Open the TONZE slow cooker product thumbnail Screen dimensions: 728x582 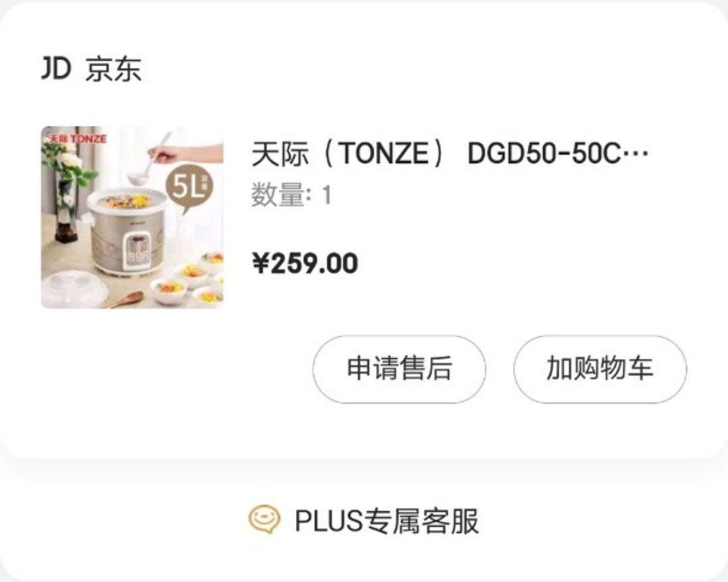132,217
